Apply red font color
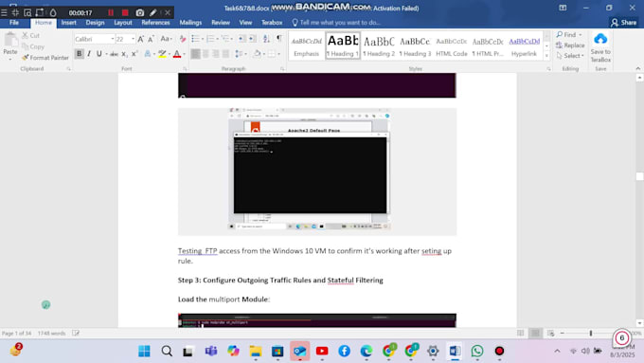The width and height of the screenshot is (644, 363). click(177, 54)
